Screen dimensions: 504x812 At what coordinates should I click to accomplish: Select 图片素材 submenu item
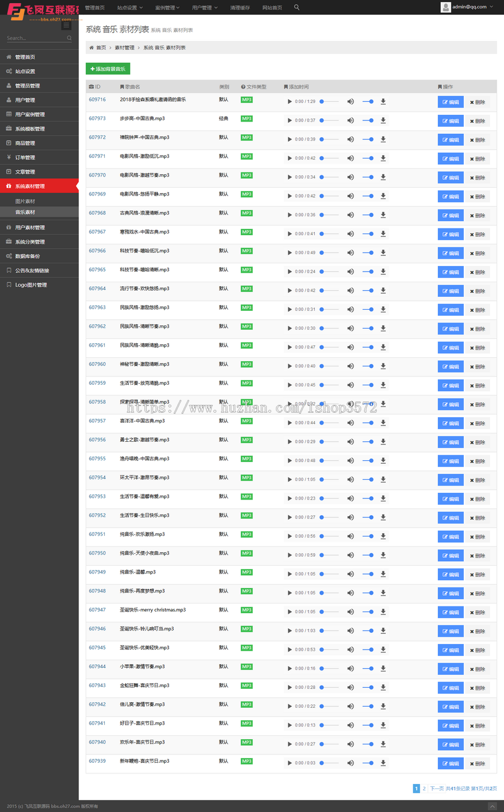39,201
